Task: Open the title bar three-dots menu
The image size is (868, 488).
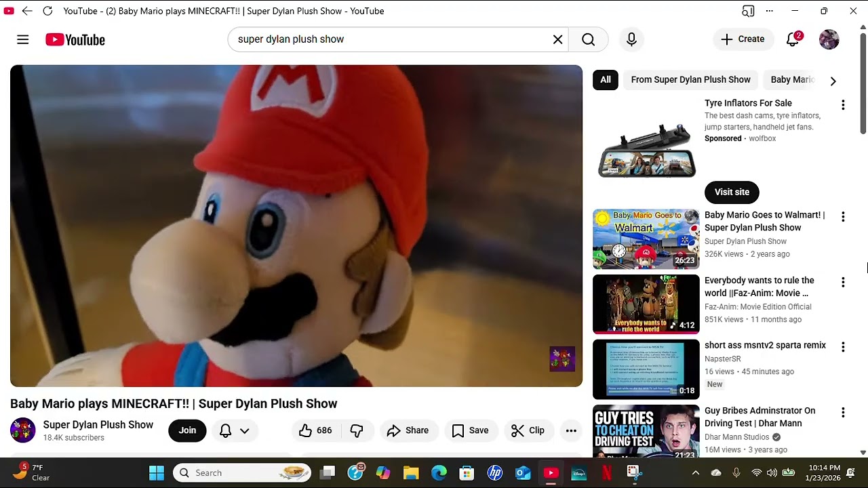Action: 770,11
